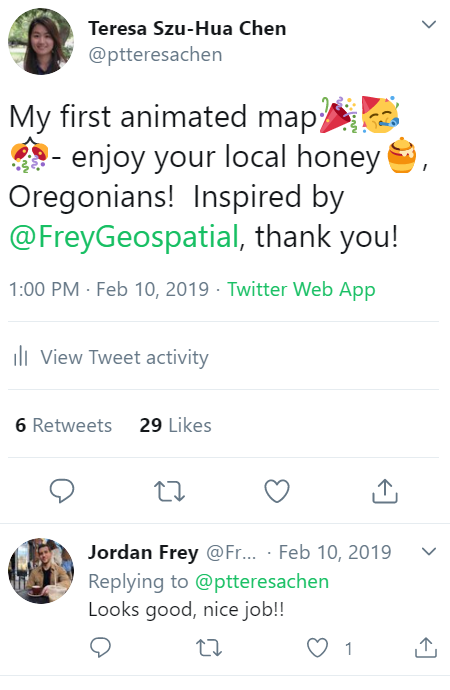The width and height of the screenshot is (450, 690).
Task: View the 29 Likes list
Action: pyautogui.click(x=176, y=425)
